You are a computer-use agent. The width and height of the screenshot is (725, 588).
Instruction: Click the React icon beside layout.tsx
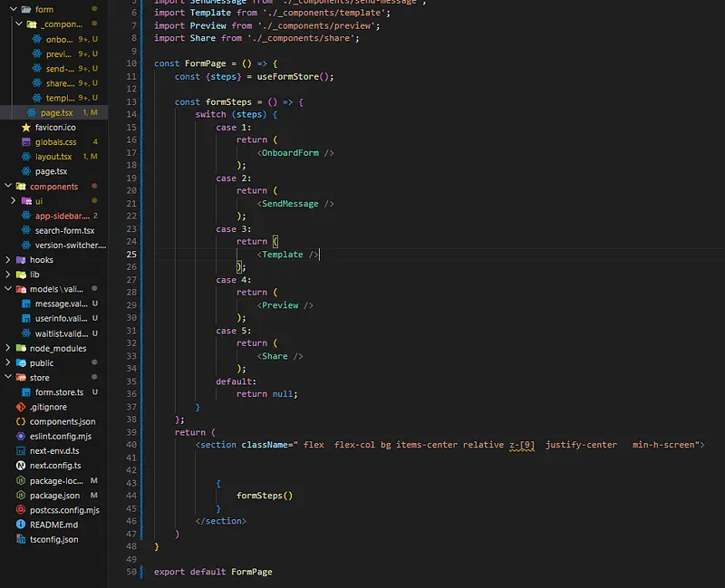click(26, 157)
